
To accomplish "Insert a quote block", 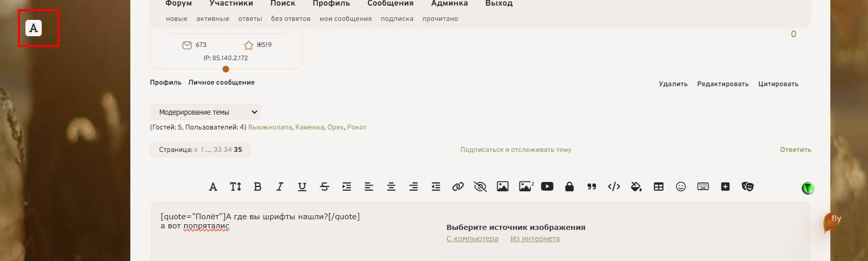I will (x=592, y=187).
